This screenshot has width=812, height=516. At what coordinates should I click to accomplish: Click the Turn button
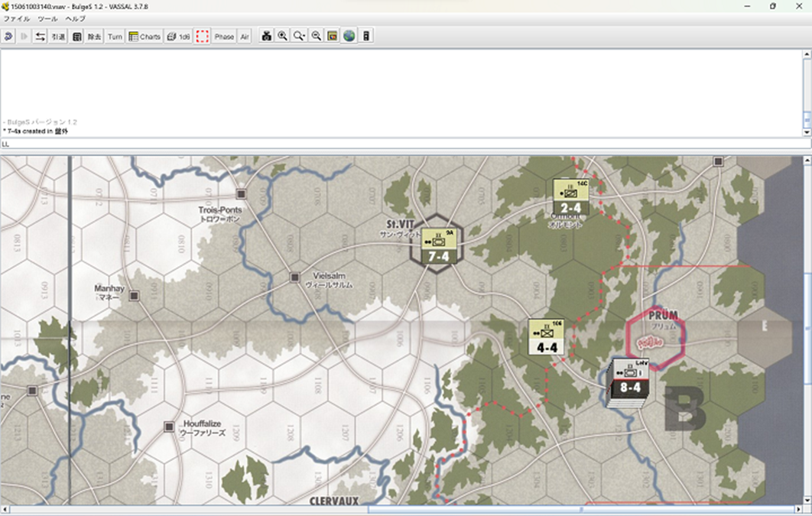(115, 36)
